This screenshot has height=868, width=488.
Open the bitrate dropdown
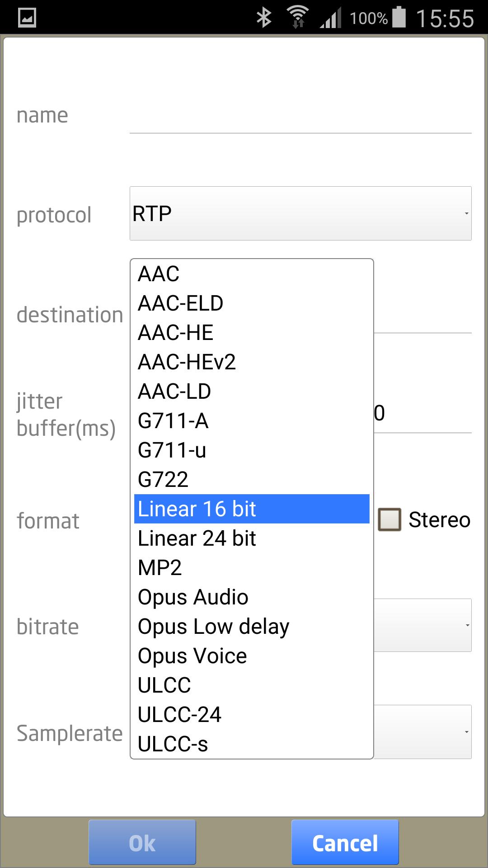pos(422,625)
